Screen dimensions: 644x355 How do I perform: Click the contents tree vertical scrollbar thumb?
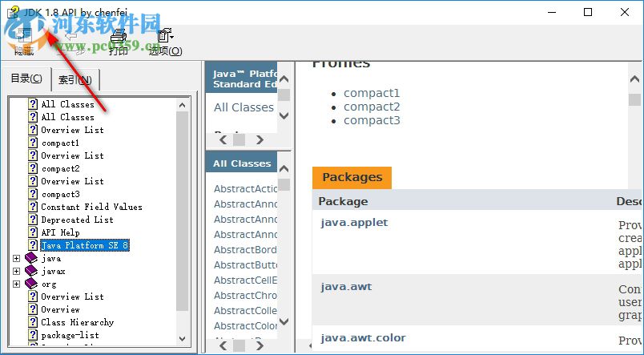point(183,211)
